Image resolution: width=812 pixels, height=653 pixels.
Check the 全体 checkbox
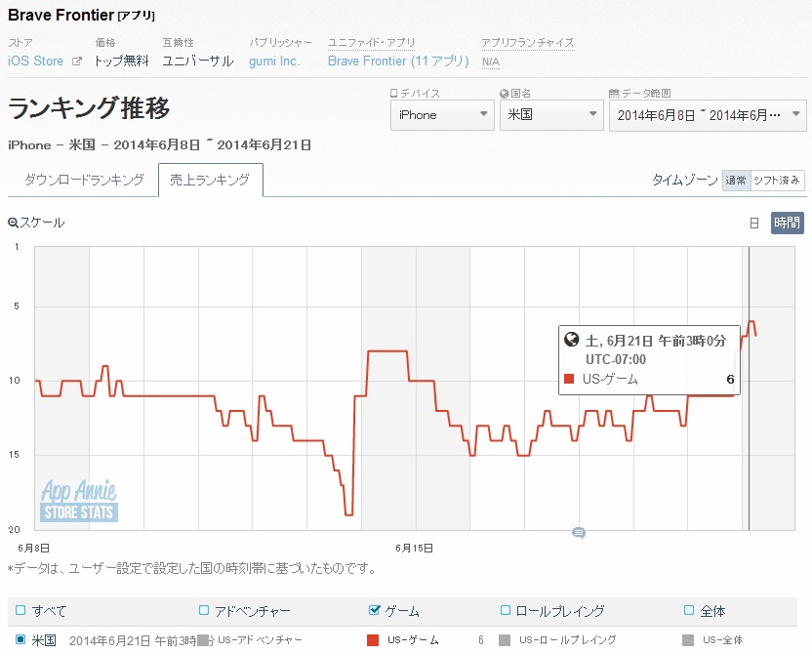tap(689, 610)
